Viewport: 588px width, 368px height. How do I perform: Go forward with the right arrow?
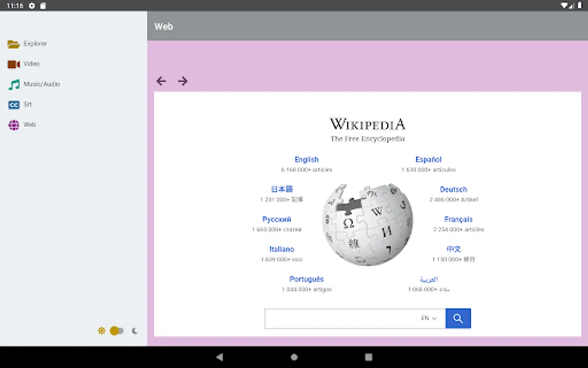coord(183,81)
